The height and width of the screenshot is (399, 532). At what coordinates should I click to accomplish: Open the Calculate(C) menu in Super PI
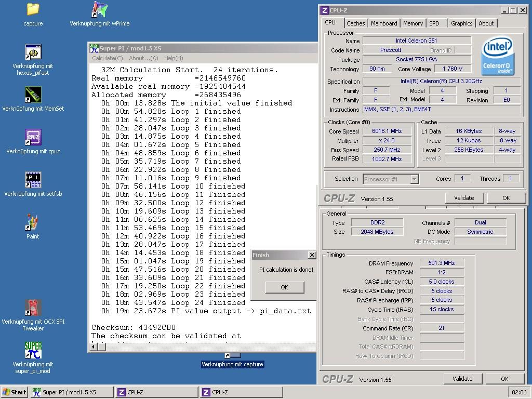(x=107, y=58)
